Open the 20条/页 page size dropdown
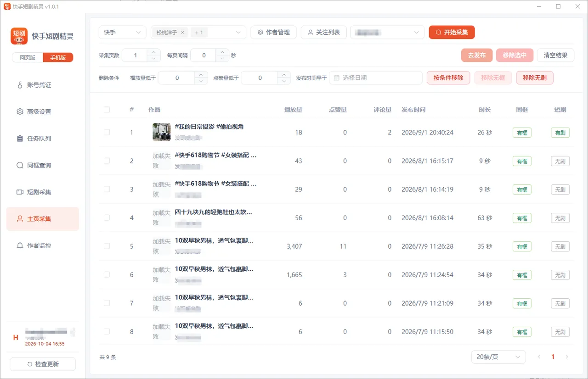The image size is (588, 379). tap(498, 357)
